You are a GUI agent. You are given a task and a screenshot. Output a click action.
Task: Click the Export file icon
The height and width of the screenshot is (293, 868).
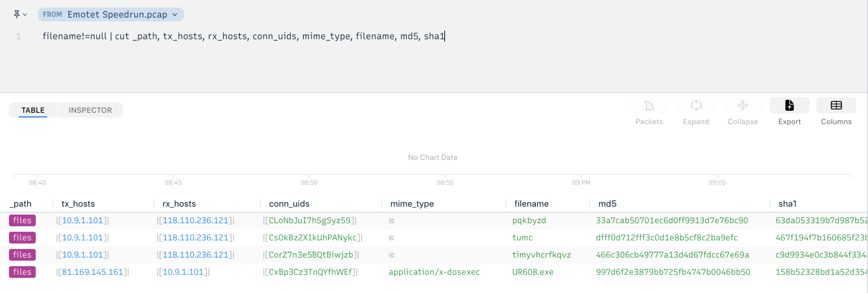[x=789, y=106]
